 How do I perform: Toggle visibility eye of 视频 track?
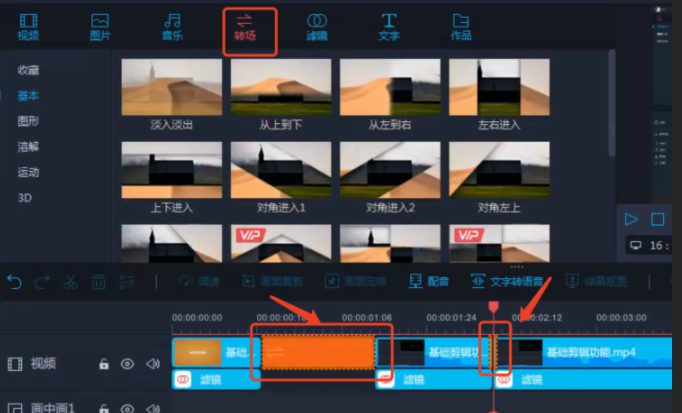128,364
